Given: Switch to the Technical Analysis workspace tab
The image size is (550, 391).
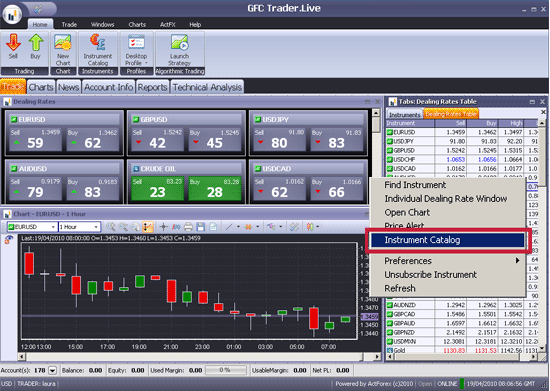Looking at the screenshot, I should [x=207, y=87].
